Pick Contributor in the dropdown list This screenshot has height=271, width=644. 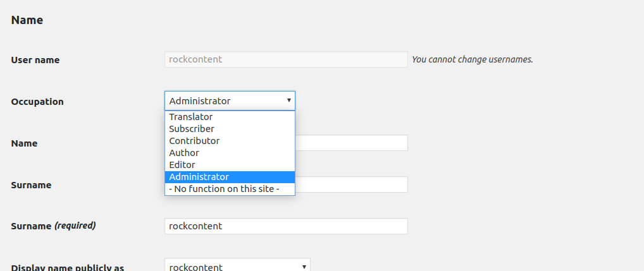point(230,141)
